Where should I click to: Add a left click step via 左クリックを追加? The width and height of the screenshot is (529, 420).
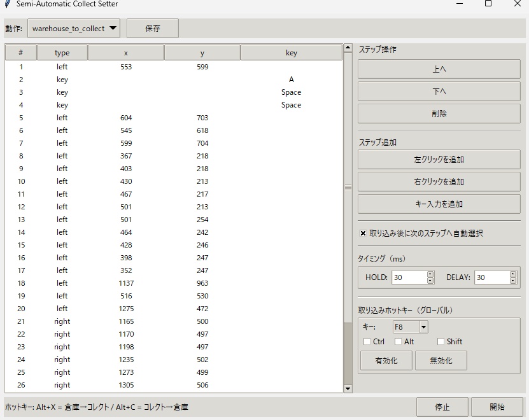tap(442, 159)
